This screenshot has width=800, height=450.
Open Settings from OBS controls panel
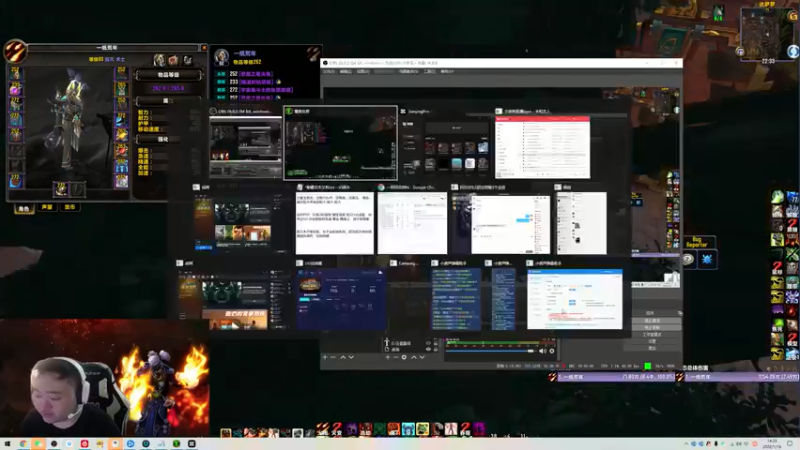pyautogui.click(x=652, y=341)
